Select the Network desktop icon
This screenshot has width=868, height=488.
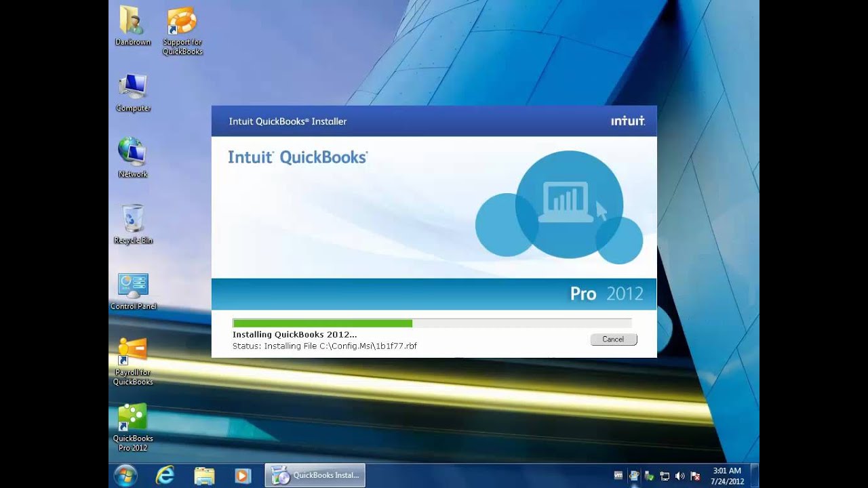point(133,158)
